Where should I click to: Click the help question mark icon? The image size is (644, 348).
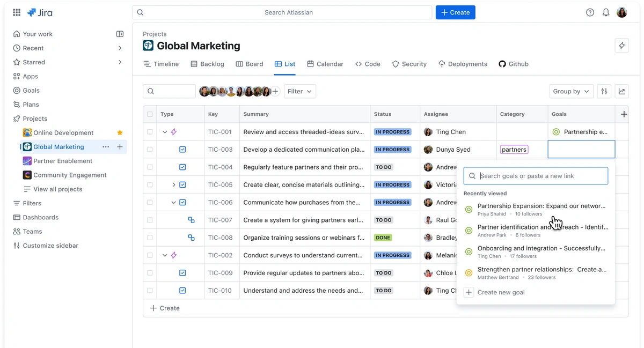(x=590, y=12)
